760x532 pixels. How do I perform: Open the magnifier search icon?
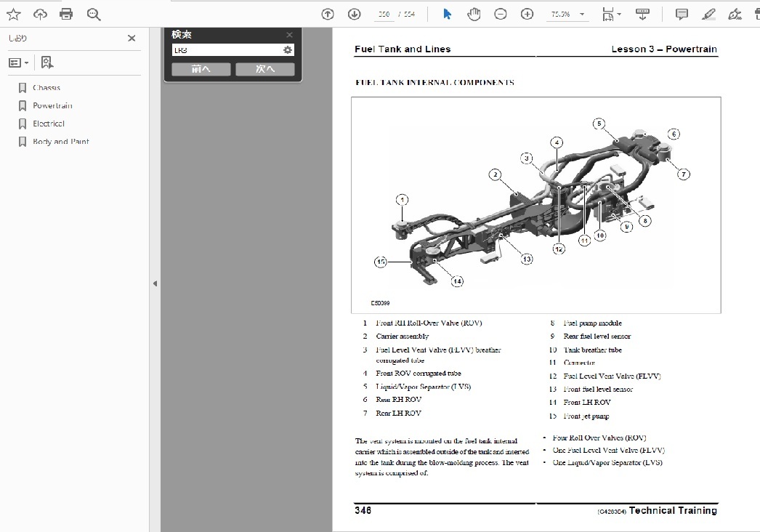coord(94,15)
